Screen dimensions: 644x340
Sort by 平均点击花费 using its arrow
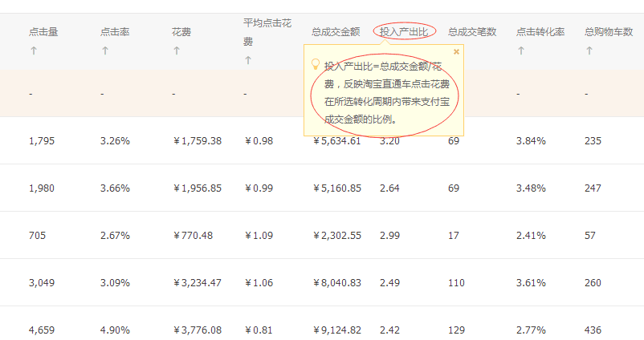click(248, 60)
